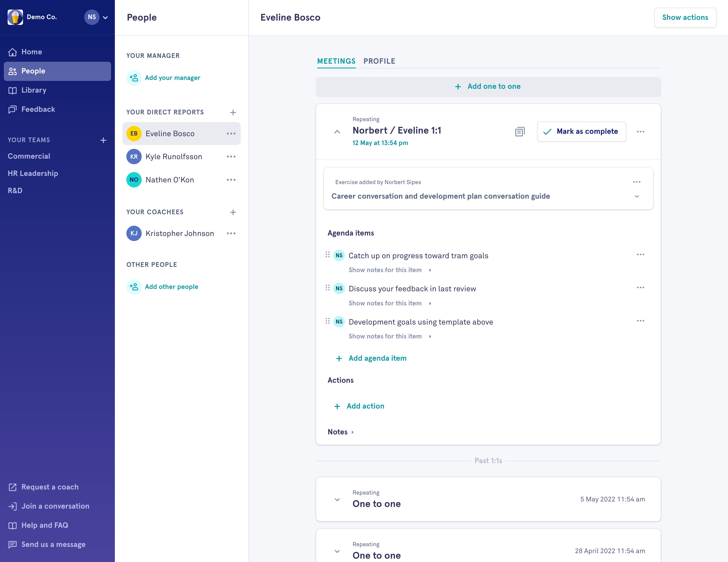Open account dropdown next to NS avatar
This screenshot has width=728, height=562.
105,17
